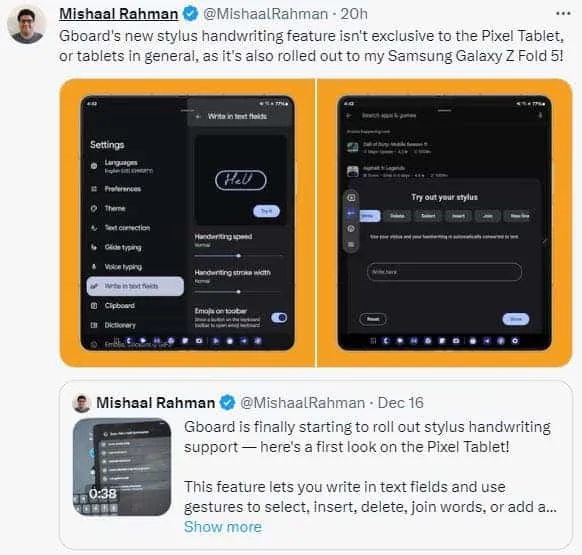This screenshot has height=555, width=582.
Task: Open the 20h timestamp link
Action: [354, 14]
